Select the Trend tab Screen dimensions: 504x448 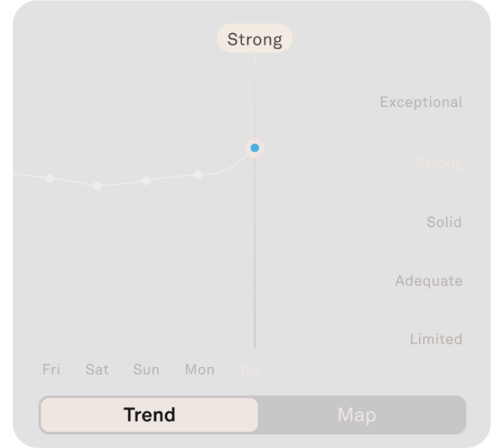click(150, 415)
